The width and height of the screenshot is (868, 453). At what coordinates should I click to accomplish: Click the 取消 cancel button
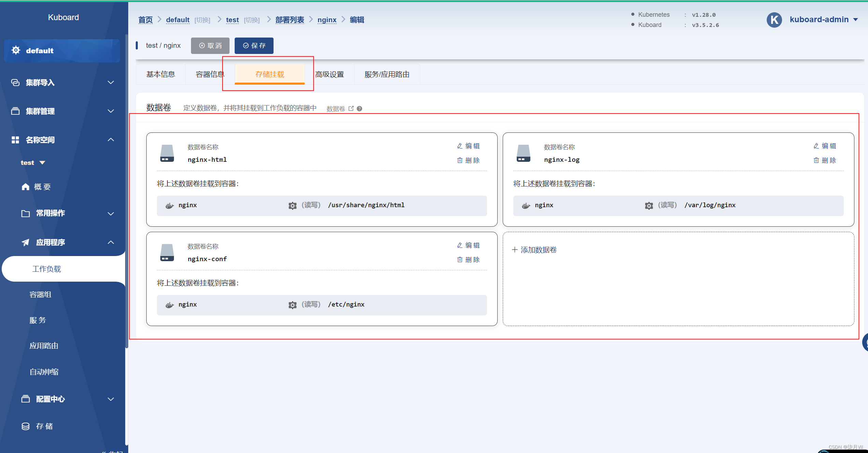click(x=210, y=46)
